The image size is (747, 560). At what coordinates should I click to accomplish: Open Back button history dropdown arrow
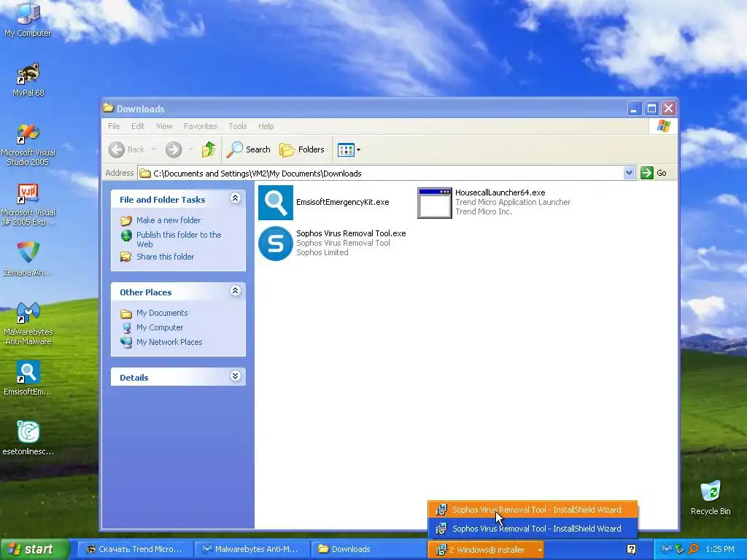pos(153,149)
